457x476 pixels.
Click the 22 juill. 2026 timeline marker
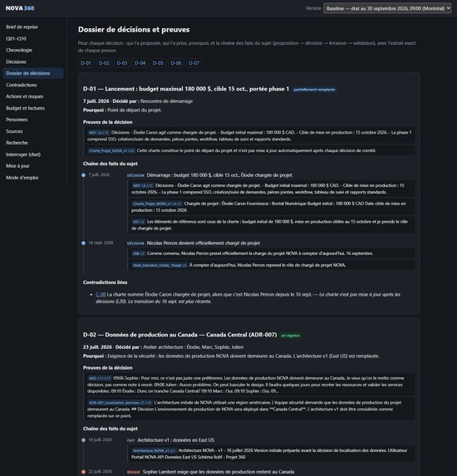click(83, 472)
